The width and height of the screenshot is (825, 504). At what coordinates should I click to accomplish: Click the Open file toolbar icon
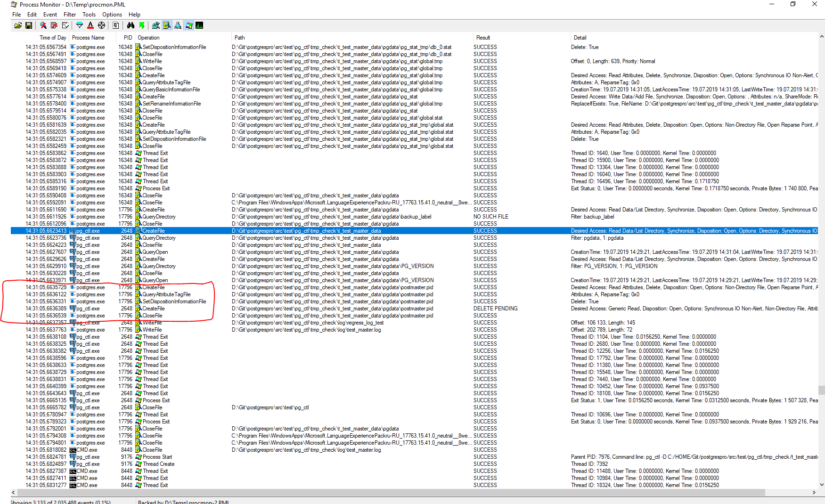(18, 25)
